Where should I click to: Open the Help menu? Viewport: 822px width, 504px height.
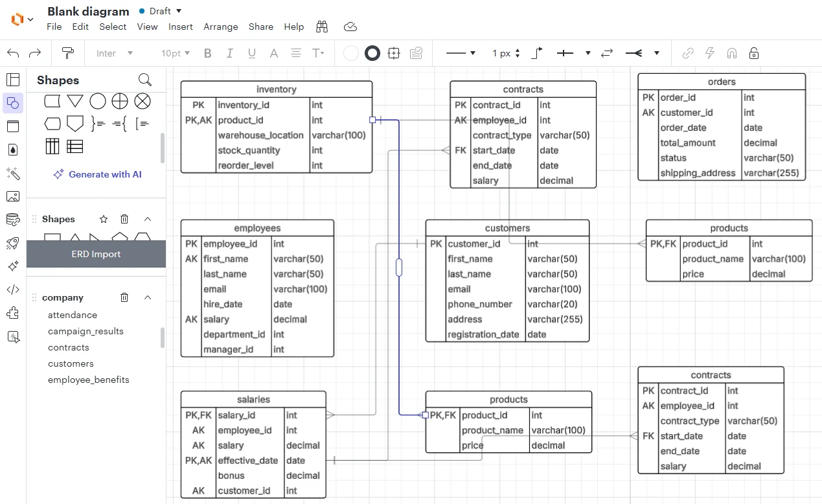point(294,27)
